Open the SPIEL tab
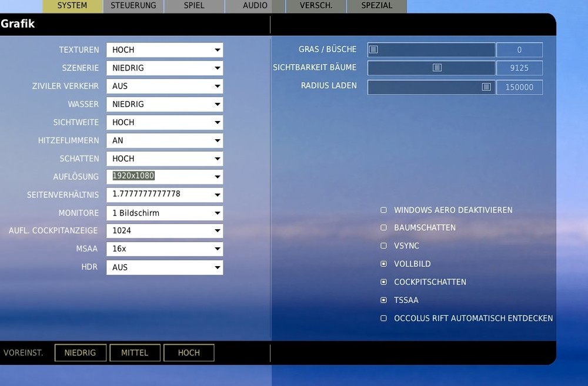Viewport: 588px width, 386px height. coord(194,6)
